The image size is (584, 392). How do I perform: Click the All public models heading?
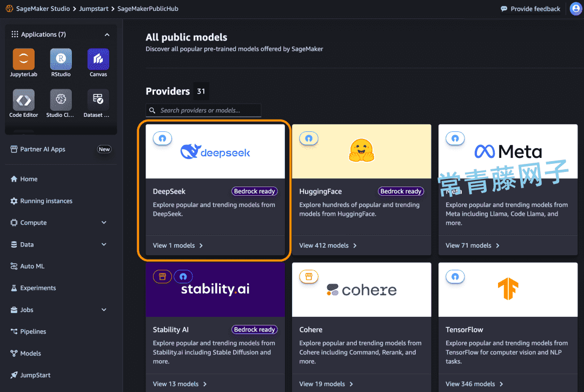[x=186, y=37]
